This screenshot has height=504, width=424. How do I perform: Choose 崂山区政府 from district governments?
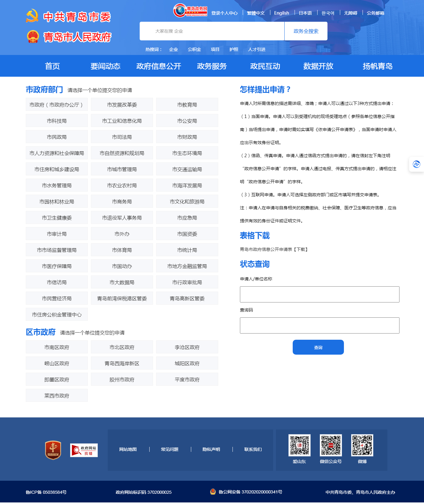[x=57, y=363]
